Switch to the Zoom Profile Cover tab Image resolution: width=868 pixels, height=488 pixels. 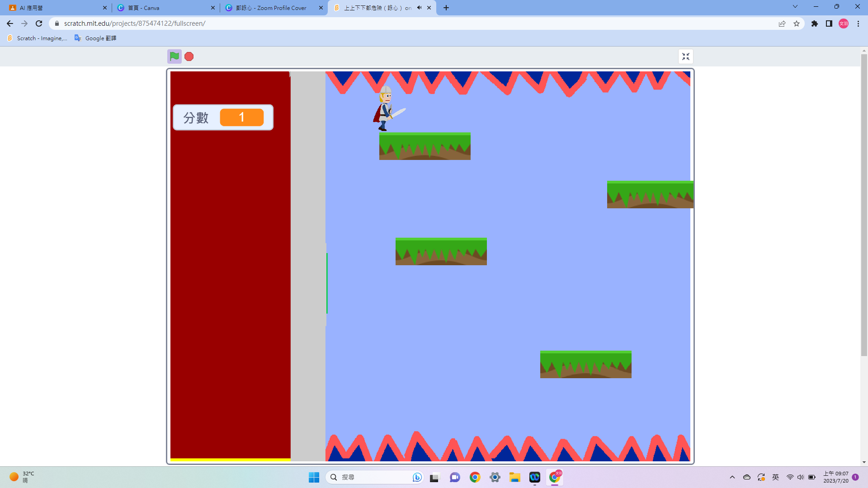271,8
